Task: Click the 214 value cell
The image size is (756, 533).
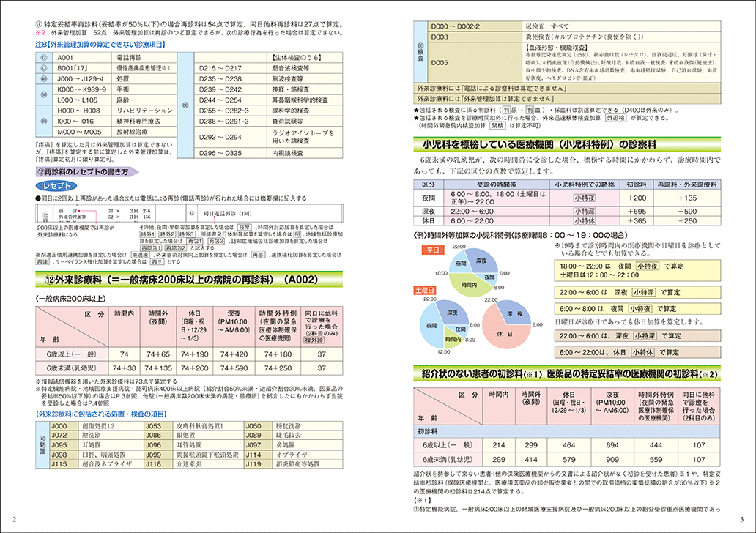Action: click(x=499, y=445)
